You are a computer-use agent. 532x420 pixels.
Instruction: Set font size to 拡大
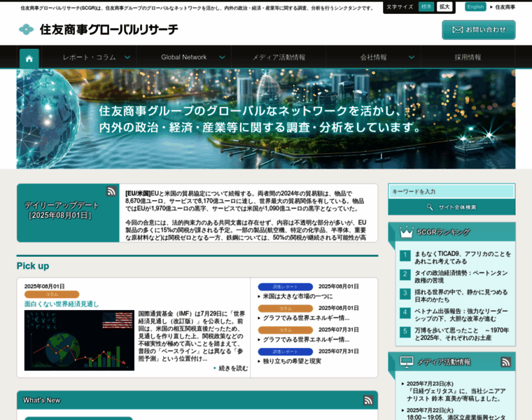click(x=444, y=7)
